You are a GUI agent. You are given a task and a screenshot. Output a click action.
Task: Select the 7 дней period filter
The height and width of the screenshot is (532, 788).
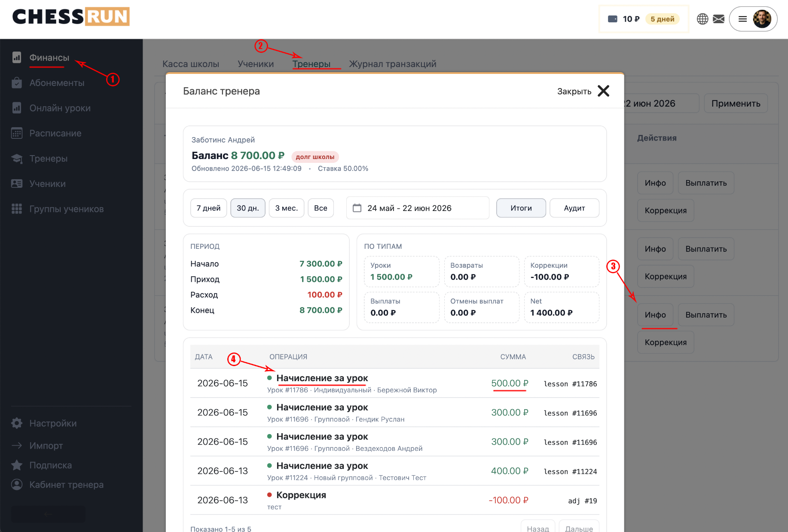coord(208,208)
